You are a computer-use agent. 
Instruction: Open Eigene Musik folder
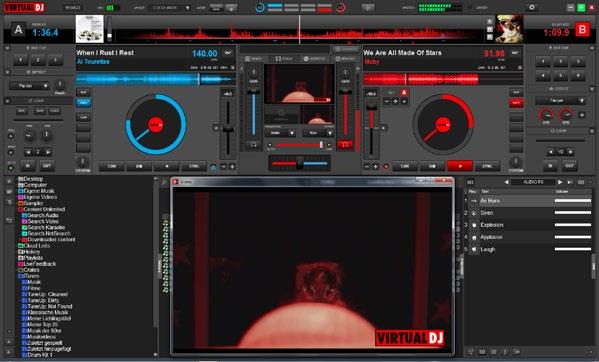pyautogui.click(x=36, y=191)
